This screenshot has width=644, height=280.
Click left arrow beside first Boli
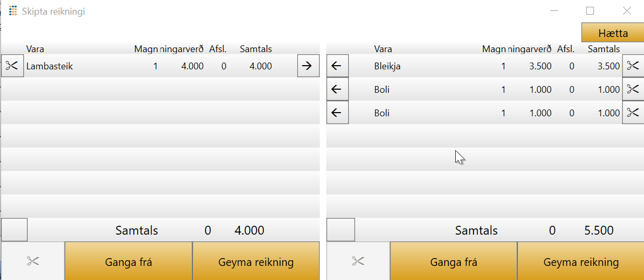click(337, 90)
